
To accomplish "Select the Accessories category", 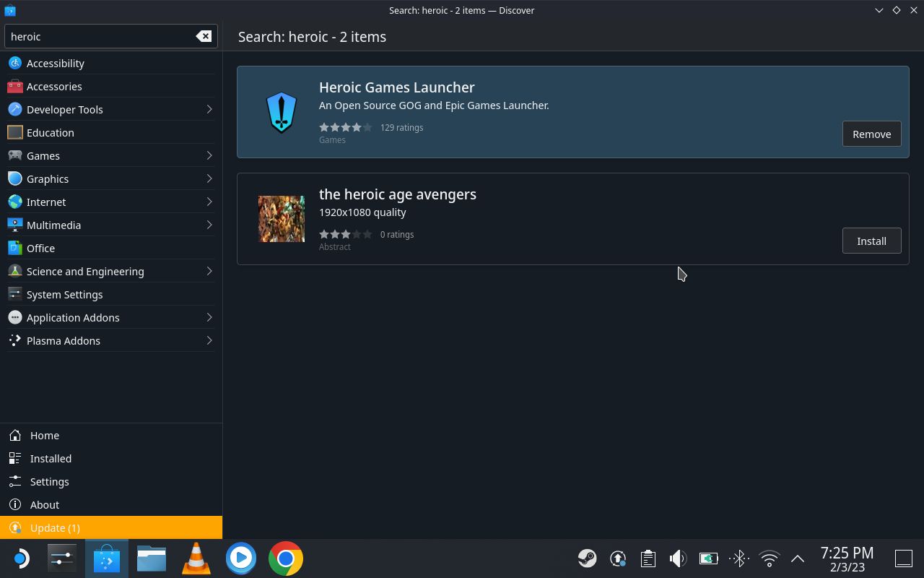I will 111,86.
